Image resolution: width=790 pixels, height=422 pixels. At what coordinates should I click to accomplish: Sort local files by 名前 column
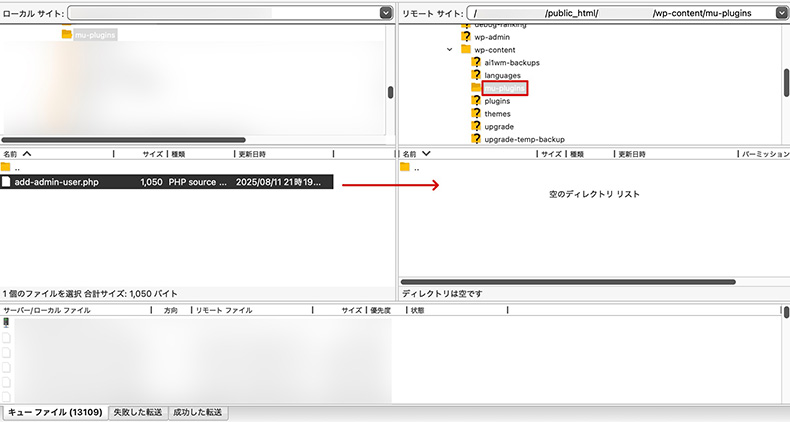click(57, 154)
